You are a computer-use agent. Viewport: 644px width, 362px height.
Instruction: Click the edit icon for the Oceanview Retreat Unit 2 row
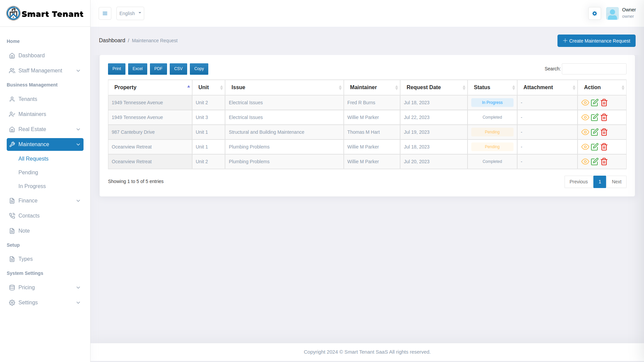pos(595,161)
